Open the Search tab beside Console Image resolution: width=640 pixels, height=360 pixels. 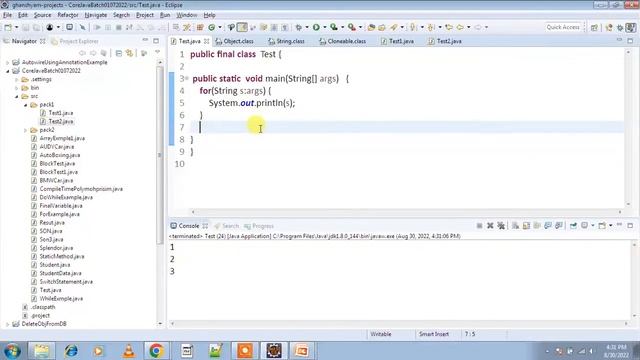[227, 226]
